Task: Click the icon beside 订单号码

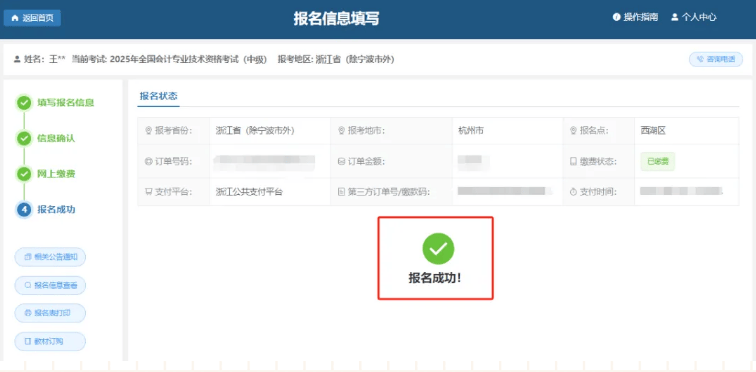Action: coord(148,162)
